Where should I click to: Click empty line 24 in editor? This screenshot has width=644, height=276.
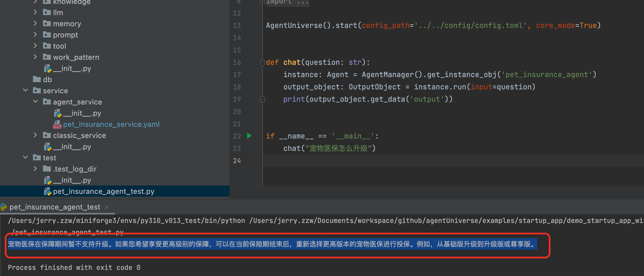point(391,161)
